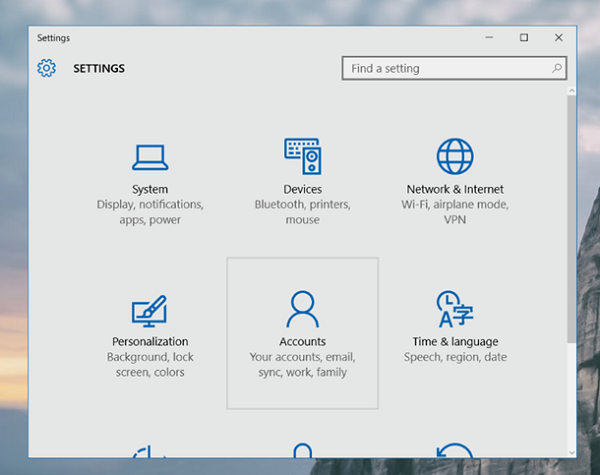Open the System laptop icon
Screen dimensions: 600x475
(x=150, y=157)
